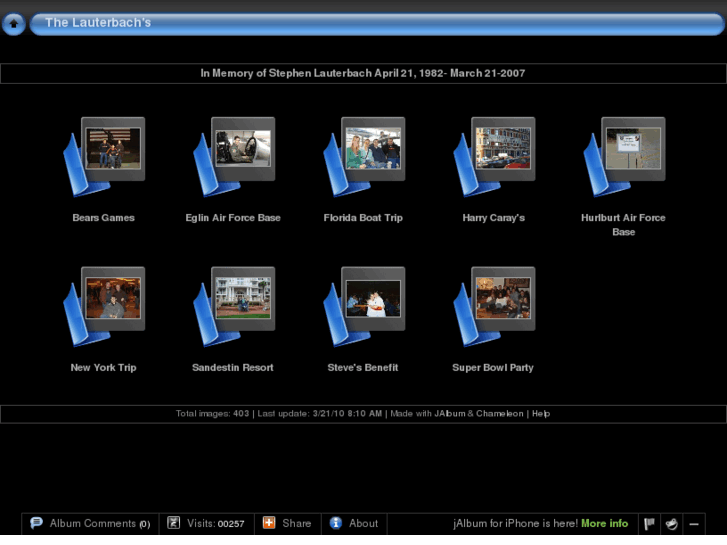Image resolution: width=727 pixels, height=545 pixels.
Task: Click the round icon beside the flag
Action: (x=672, y=524)
